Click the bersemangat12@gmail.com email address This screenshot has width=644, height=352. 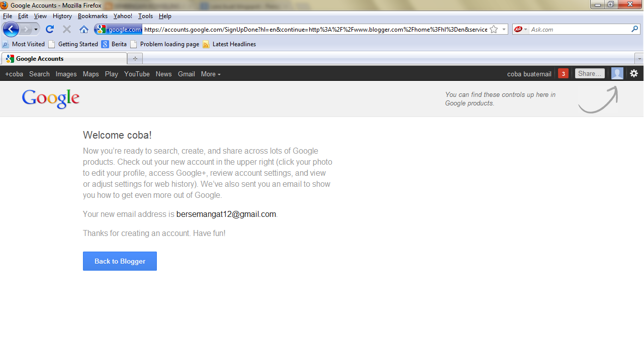(226, 214)
